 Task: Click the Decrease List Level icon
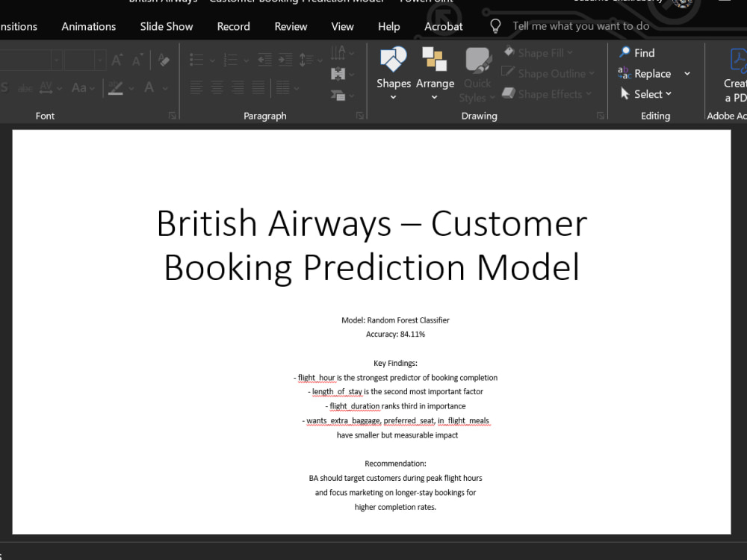pos(265,60)
